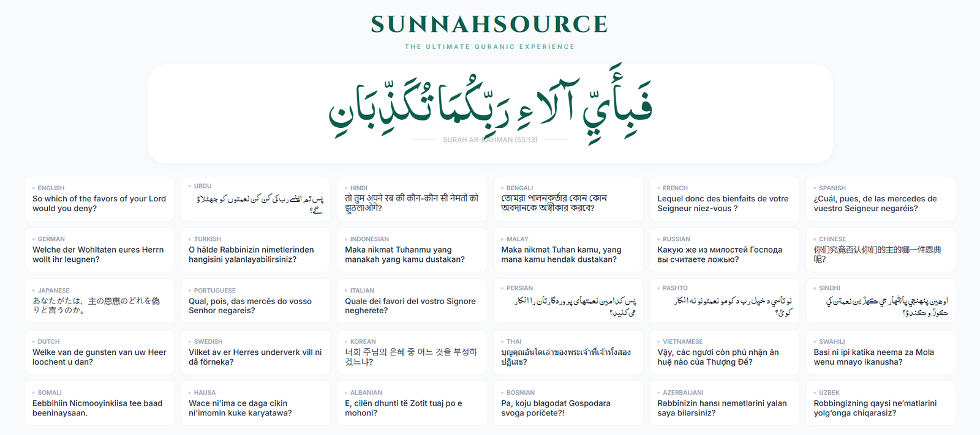Click the Arabic verse calligraphy text
This screenshot has height=435, width=980.
pos(489,104)
